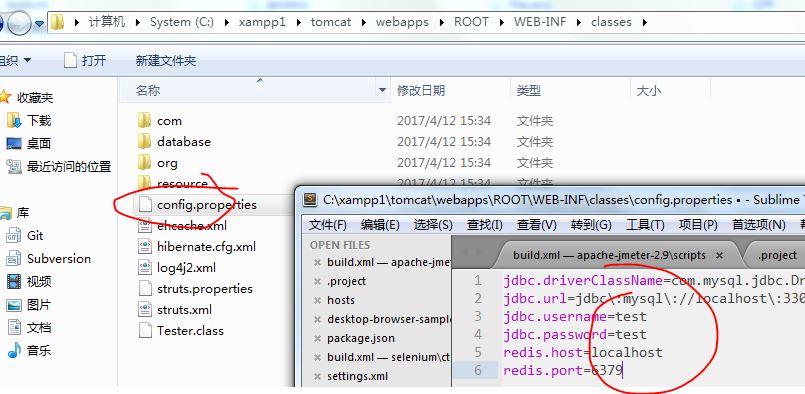Select the struts.properties file icon
This screenshot has width=805, height=394.
tap(145, 289)
